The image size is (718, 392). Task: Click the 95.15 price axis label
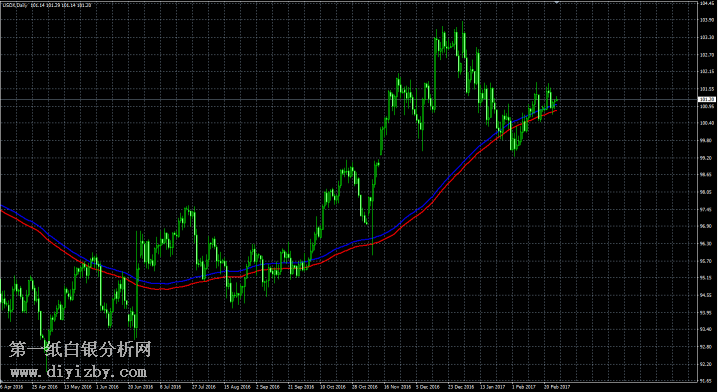tap(707, 278)
